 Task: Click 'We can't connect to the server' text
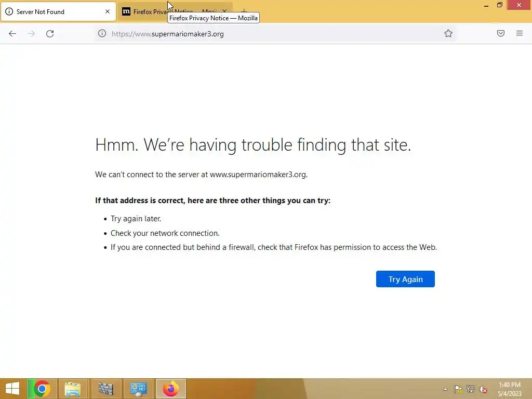coord(201,175)
